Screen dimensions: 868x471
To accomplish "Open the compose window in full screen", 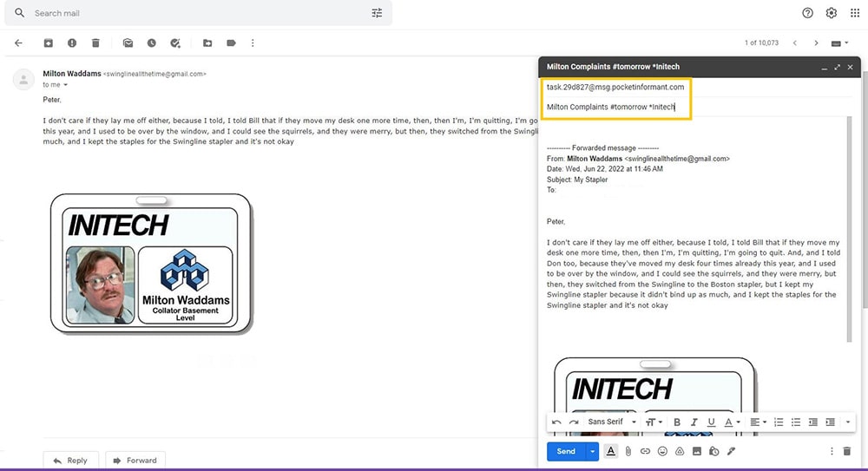I will click(x=837, y=67).
